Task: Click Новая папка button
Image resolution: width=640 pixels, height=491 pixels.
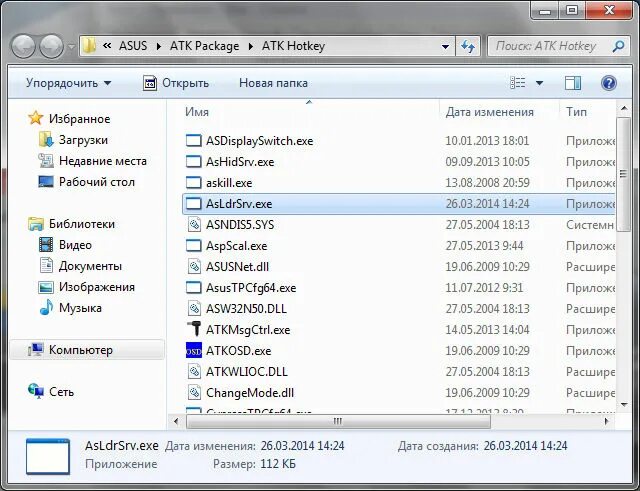Action: [x=273, y=83]
